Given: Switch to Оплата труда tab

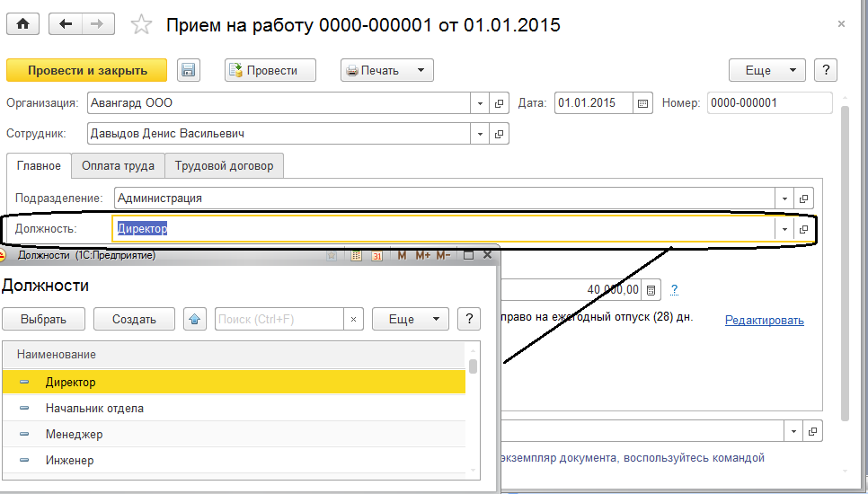Looking at the screenshot, I should pyautogui.click(x=118, y=166).
